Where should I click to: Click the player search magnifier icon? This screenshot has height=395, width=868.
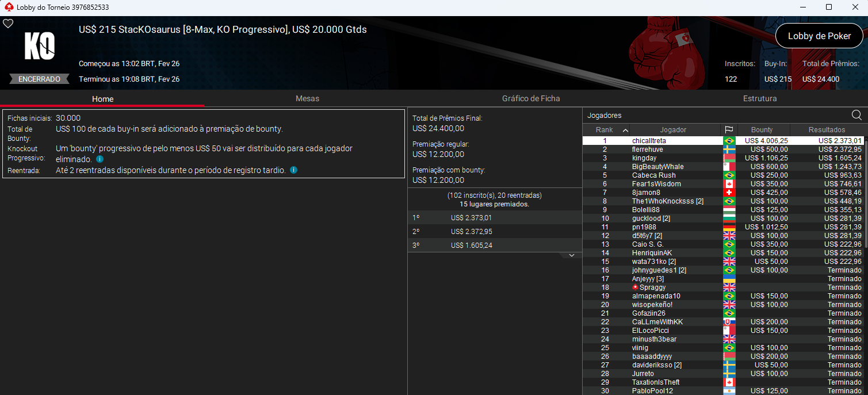coord(856,115)
